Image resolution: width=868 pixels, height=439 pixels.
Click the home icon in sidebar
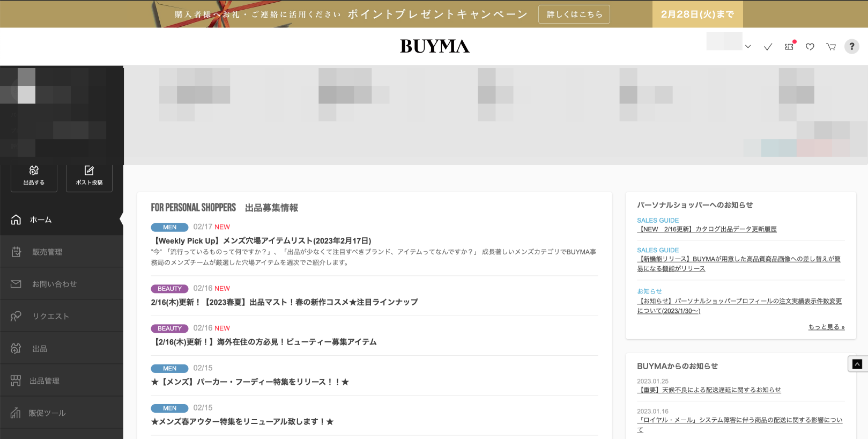pos(16,219)
